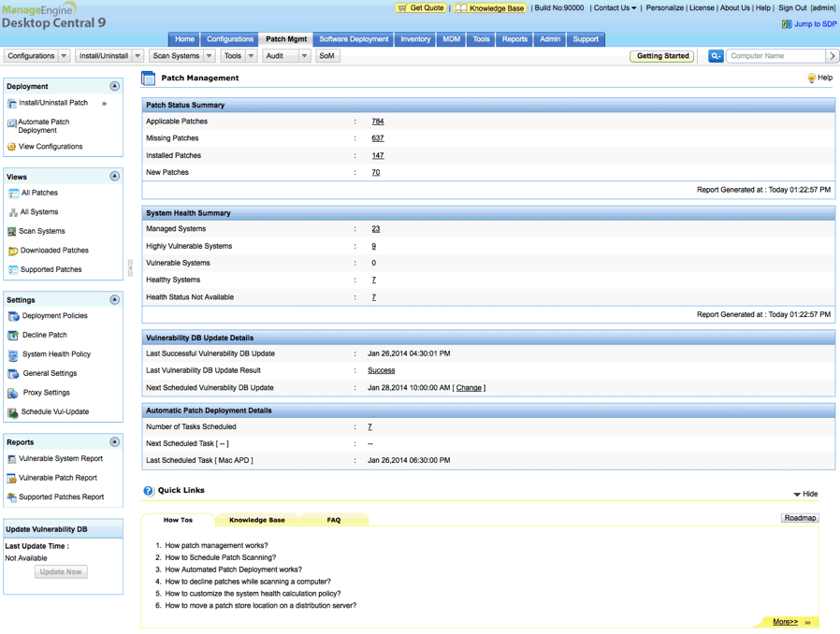Click the Deployment Policies icon
Screen dimensions: 840x634
[x=13, y=316]
